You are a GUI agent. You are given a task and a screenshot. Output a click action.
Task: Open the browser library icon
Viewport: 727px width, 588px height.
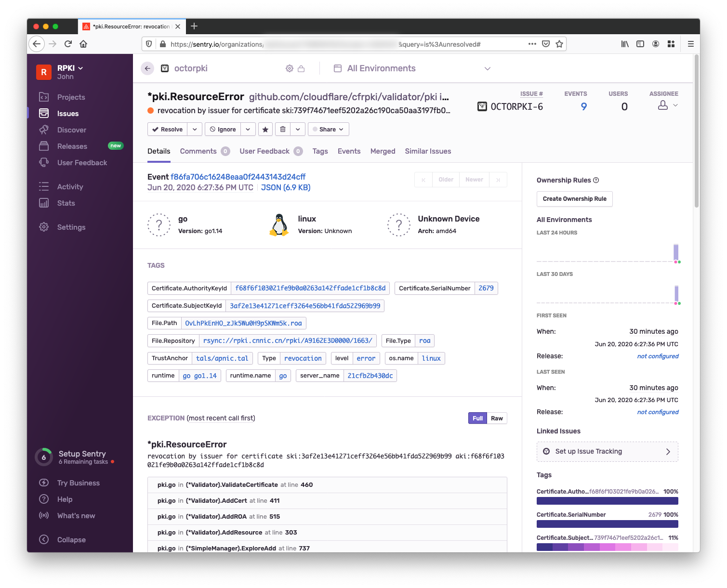pos(625,44)
